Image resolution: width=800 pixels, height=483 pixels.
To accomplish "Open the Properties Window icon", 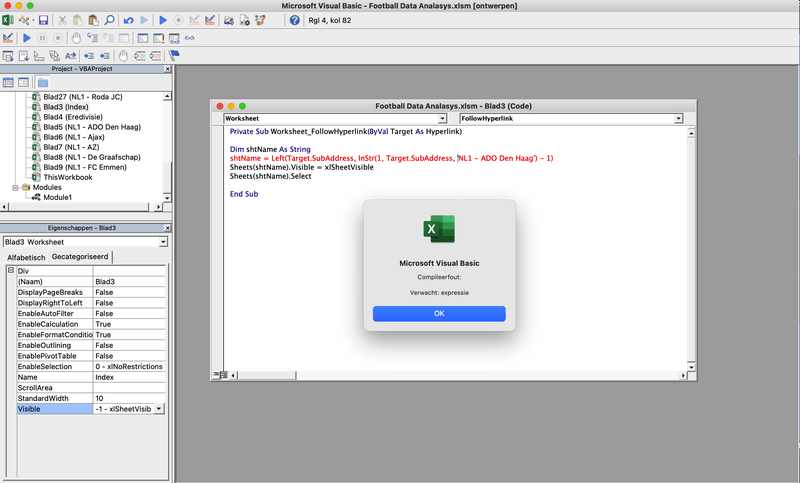I will click(x=244, y=20).
